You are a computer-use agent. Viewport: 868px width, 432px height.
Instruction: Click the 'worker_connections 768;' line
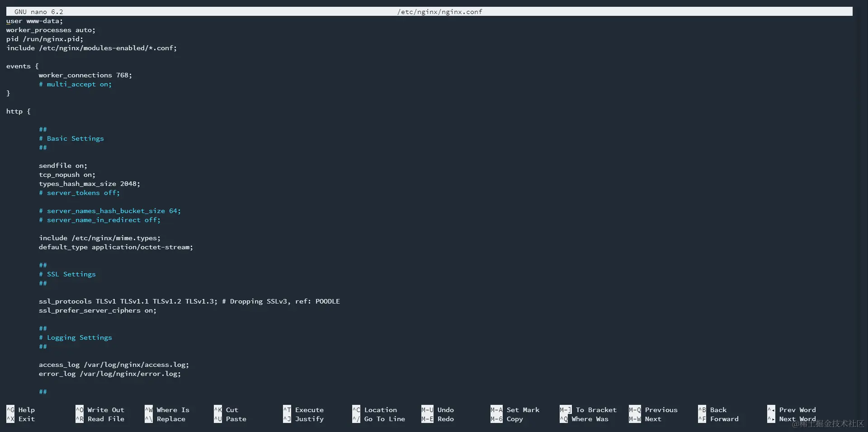tap(85, 75)
